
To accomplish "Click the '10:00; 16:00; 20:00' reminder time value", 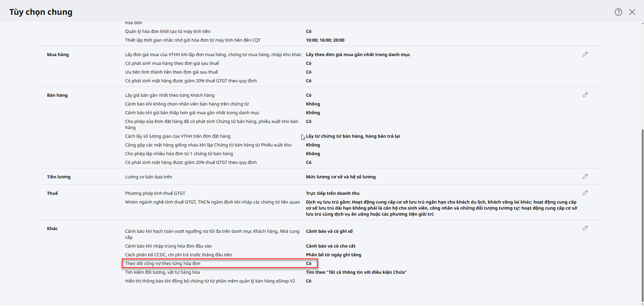I will pos(325,40).
